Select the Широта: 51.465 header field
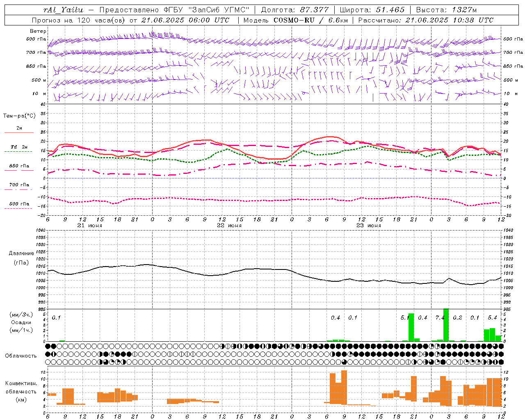The height and width of the screenshot is (420, 525). point(372,10)
